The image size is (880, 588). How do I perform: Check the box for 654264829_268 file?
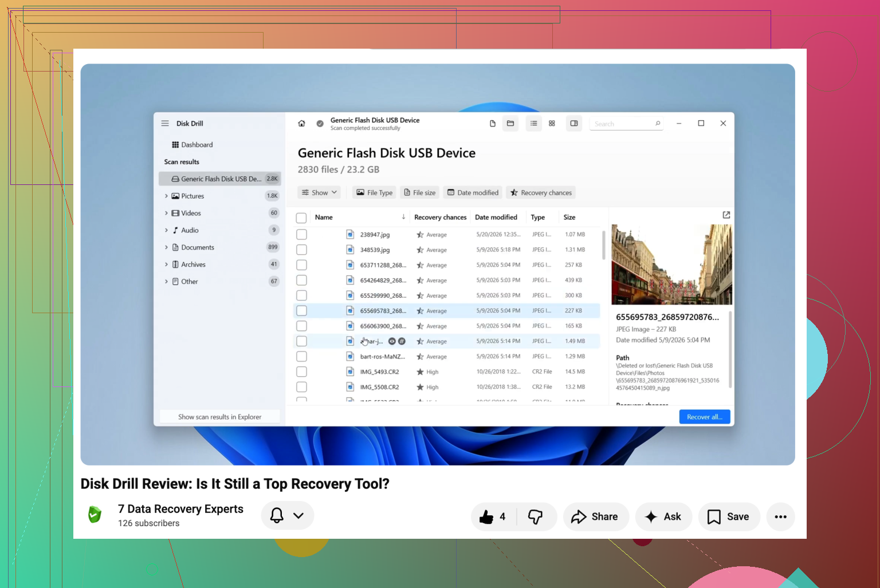[301, 280]
